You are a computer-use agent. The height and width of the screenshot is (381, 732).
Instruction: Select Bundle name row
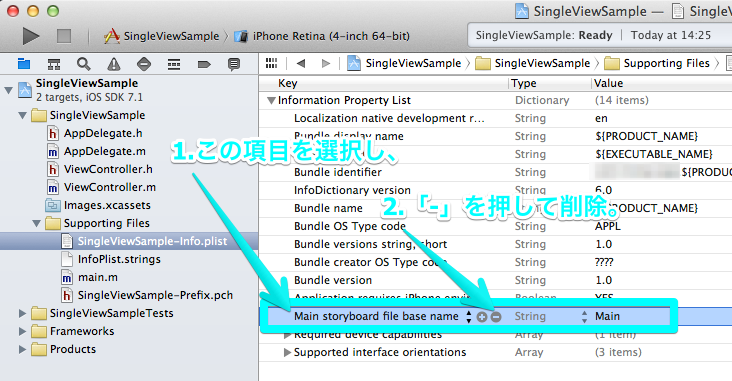pyautogui.click(x=495, y=208)
